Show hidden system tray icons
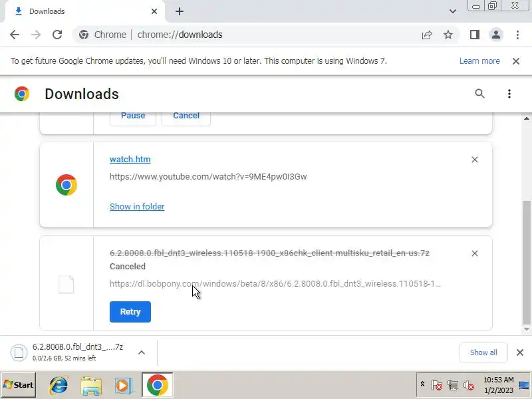532x399 pixels. [422, 384]
